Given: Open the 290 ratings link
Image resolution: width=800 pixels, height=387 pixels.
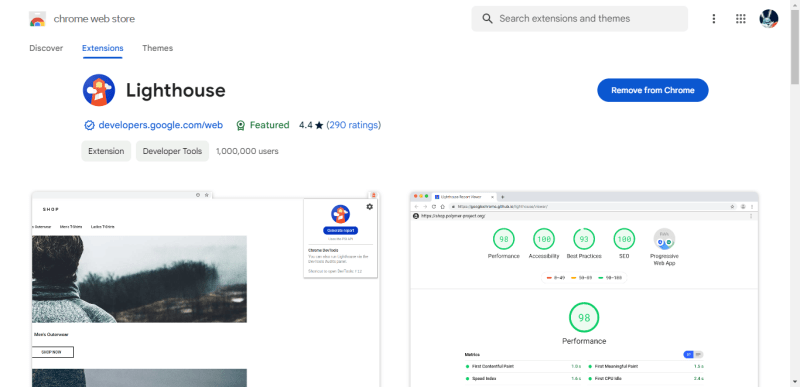Looking at the screenshot, I should [x=354, y=125].
